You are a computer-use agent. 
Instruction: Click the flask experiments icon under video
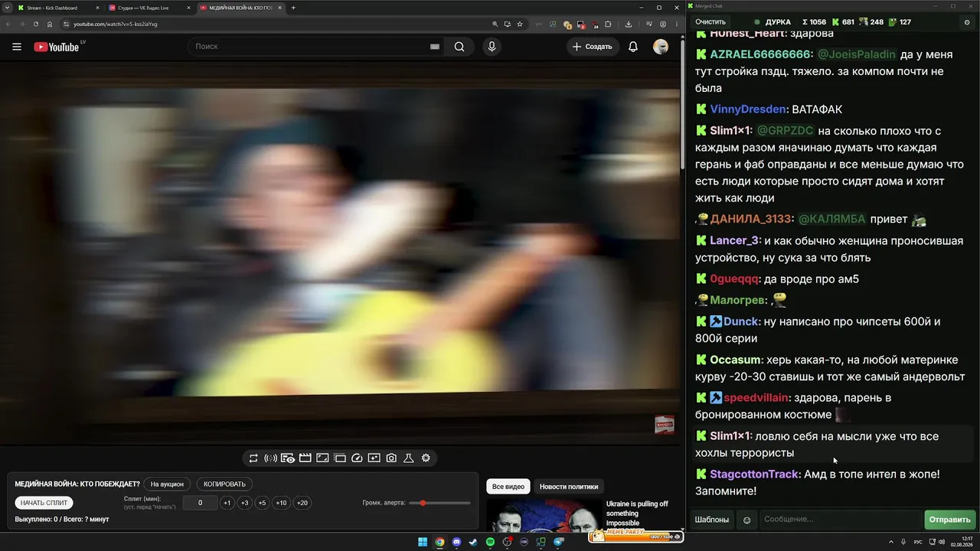409,458
